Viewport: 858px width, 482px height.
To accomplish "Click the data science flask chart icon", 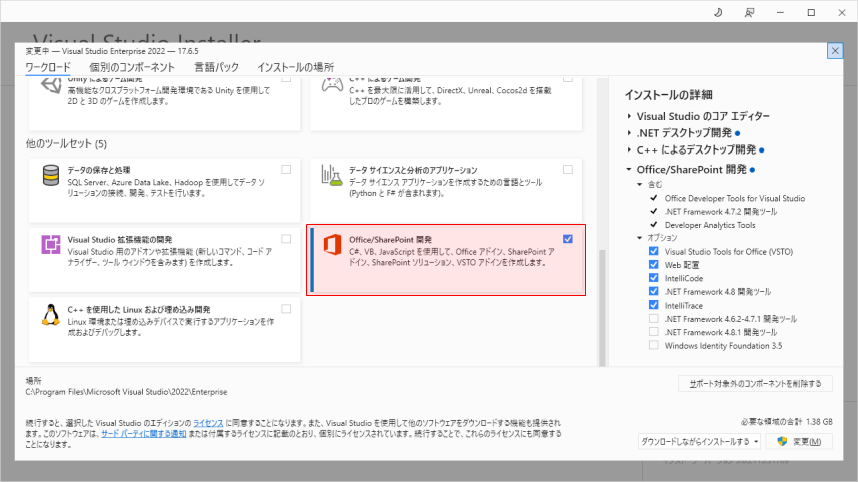I will tap(332, 176).
